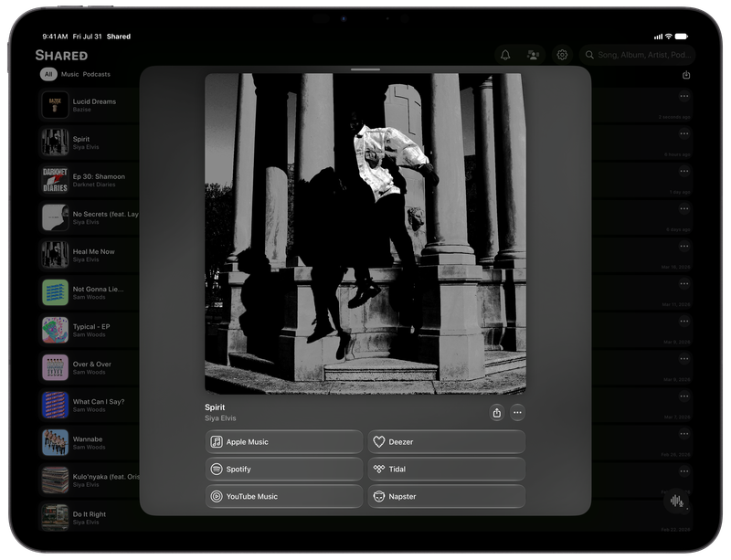
Task: Open more options for Spirit row
Action: click(683, 133)
